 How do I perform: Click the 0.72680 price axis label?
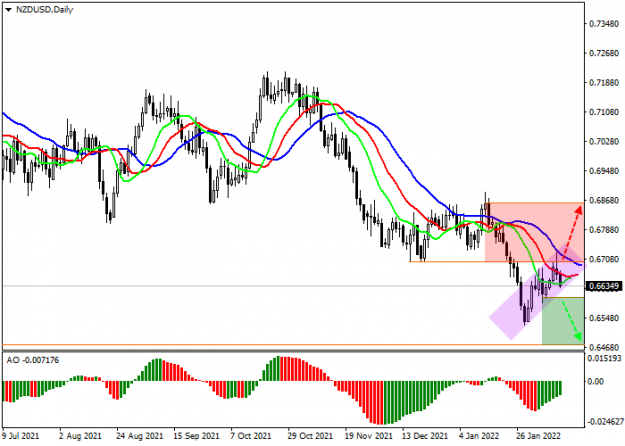(604, 53)
